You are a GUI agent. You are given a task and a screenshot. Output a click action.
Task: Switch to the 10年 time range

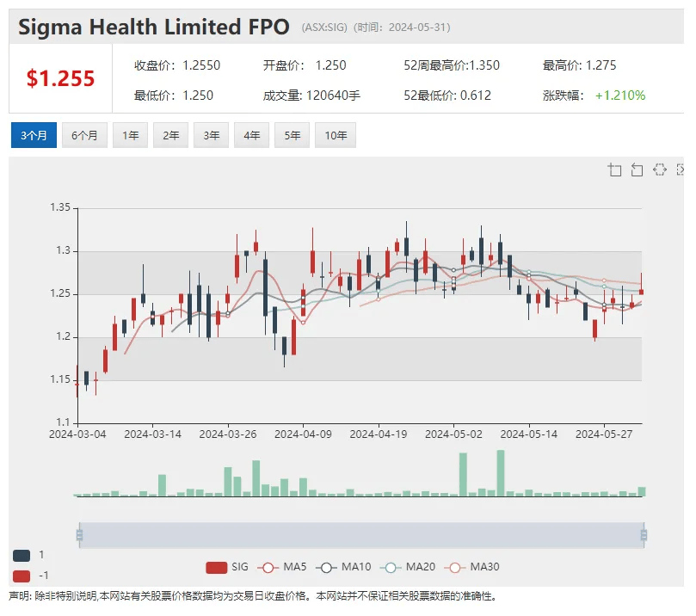click(x=336, y=135)
